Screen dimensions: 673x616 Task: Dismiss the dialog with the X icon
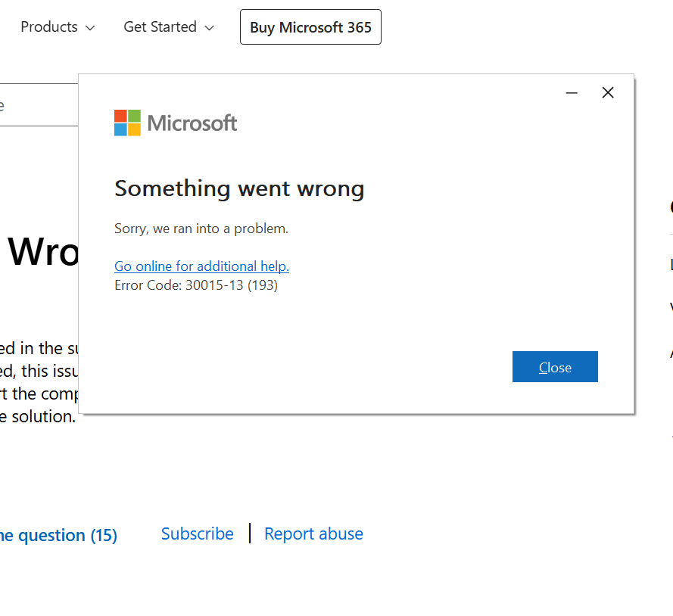click(608, 93)
